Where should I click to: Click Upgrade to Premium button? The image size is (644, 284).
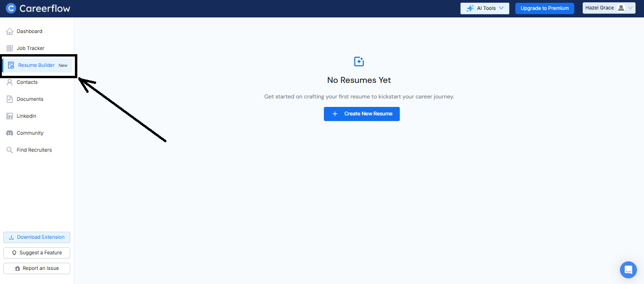(x=545, y=8)
